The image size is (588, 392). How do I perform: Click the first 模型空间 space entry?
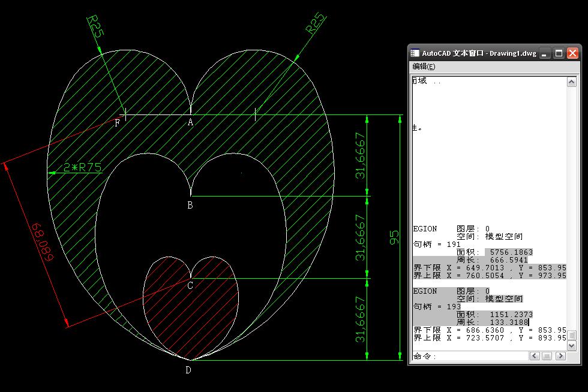(x=503, y=237)
